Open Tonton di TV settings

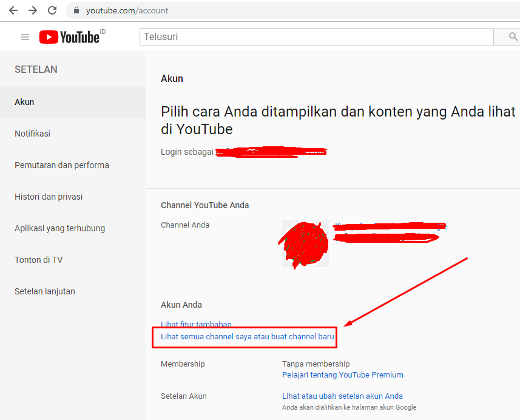73,259
